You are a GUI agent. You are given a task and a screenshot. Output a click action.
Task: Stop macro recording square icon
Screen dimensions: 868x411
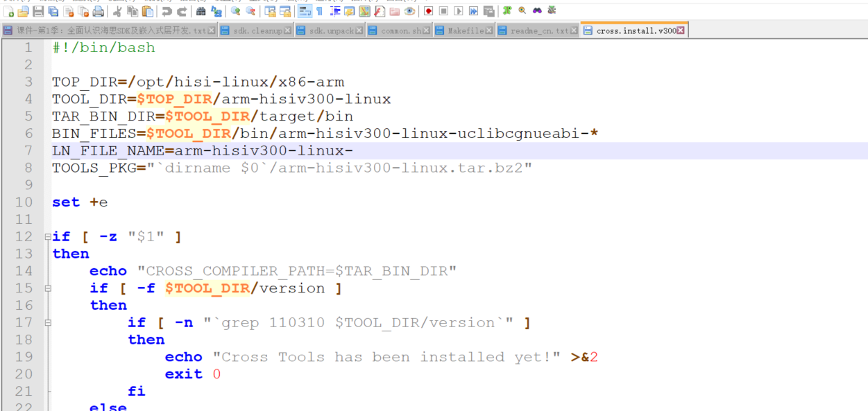tap(443, 11)
